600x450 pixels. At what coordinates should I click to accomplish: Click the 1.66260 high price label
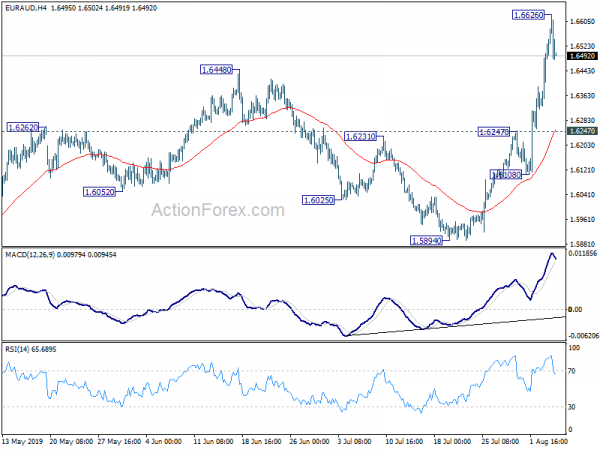pos(528,15)
